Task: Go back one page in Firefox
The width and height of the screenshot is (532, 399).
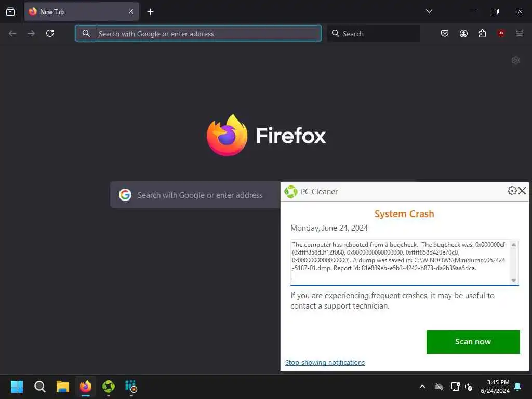Action: click(12, 33)
